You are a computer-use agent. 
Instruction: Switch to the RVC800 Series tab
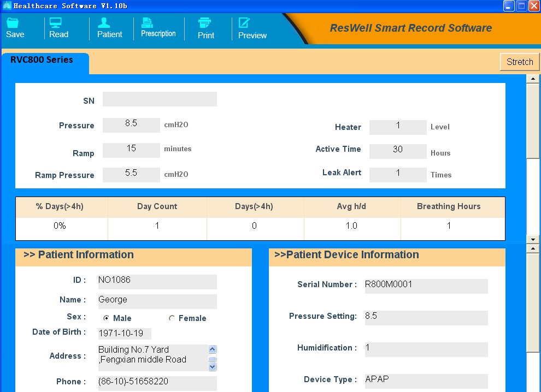point(45,62)
